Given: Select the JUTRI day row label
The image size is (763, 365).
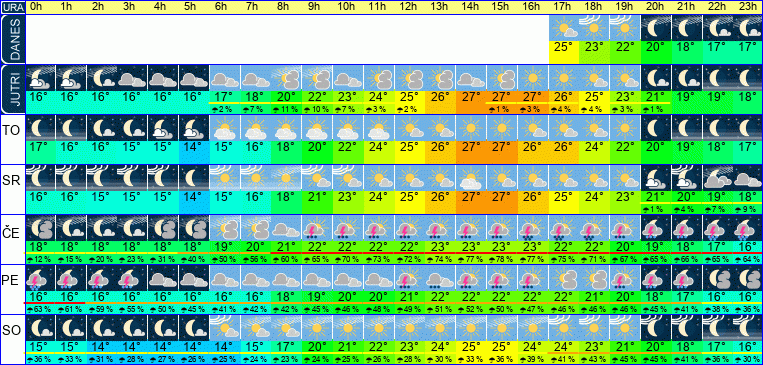Looking at the screenshot, I should coord(13,90).
